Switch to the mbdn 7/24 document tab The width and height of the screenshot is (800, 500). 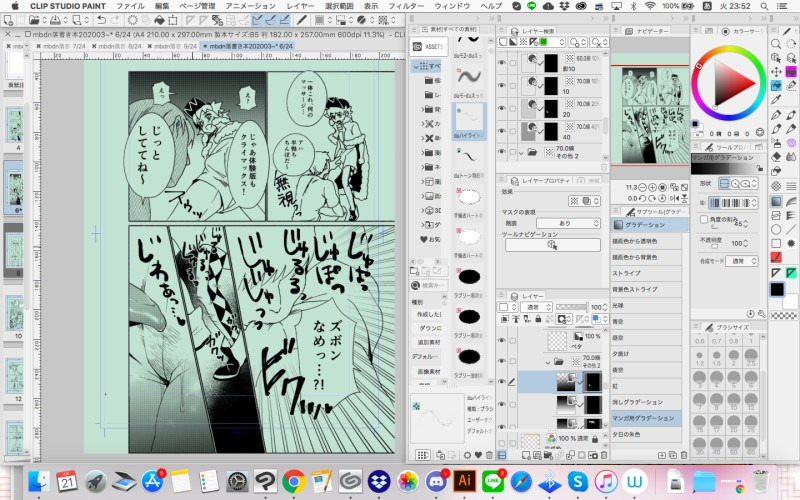tap(63, 46)
